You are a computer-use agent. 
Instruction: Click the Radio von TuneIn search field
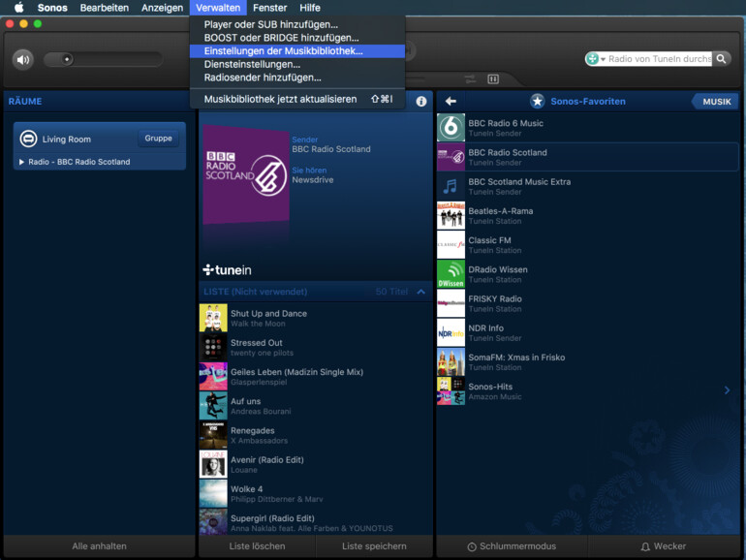point(660,59)
